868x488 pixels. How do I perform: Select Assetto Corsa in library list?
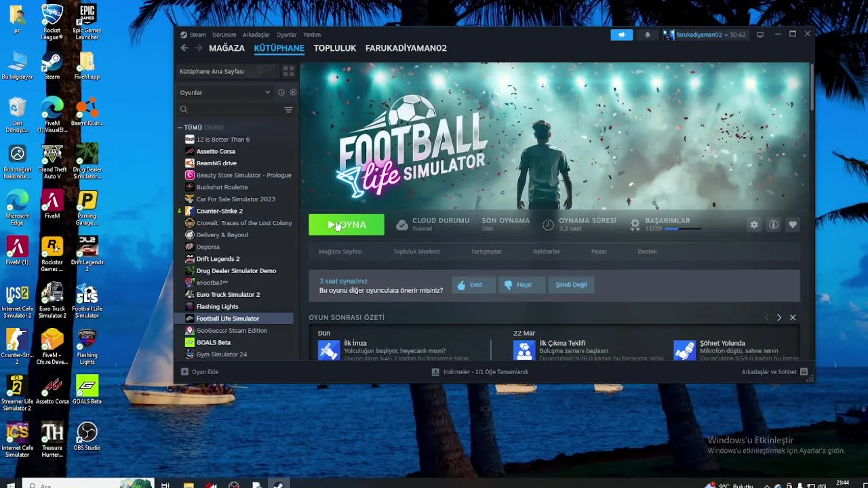pyautogui.click(x=216, y=151)
